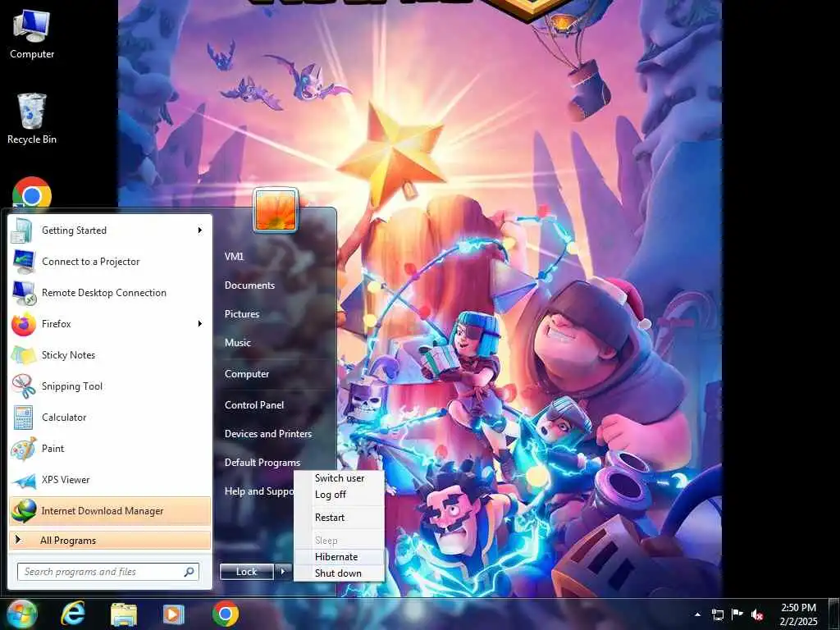
Task: Click the Getting Started icon in Start menu
Action: (x=22, y=231)
